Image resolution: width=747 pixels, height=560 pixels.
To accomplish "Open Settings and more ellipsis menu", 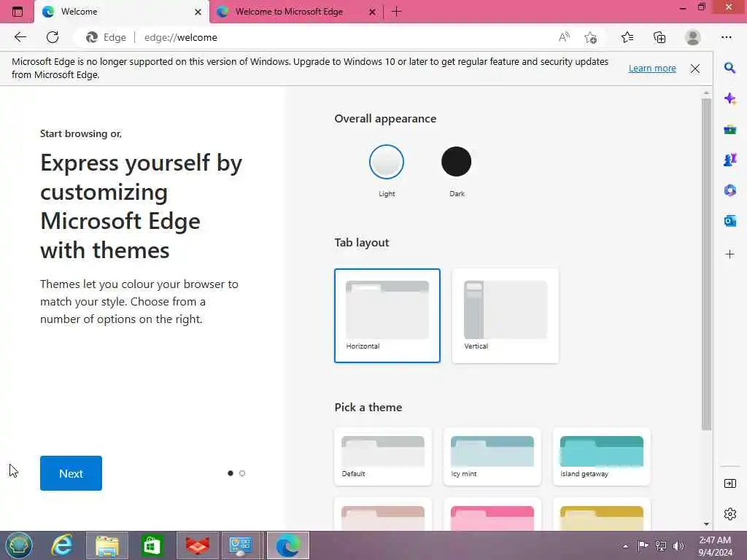I will click(727, 37).
